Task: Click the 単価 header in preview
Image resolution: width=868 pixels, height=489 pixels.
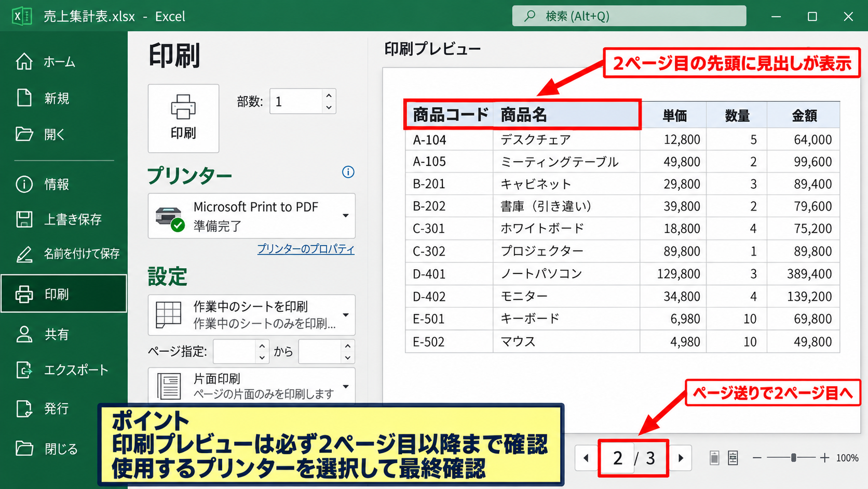Action: [x=673, y=115]
